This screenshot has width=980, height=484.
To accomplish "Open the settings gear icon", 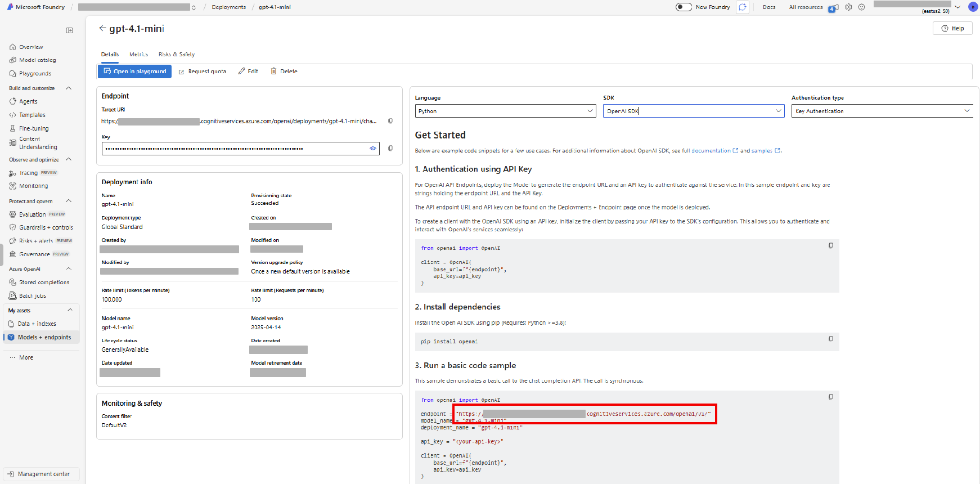I will tap(848, 7).
